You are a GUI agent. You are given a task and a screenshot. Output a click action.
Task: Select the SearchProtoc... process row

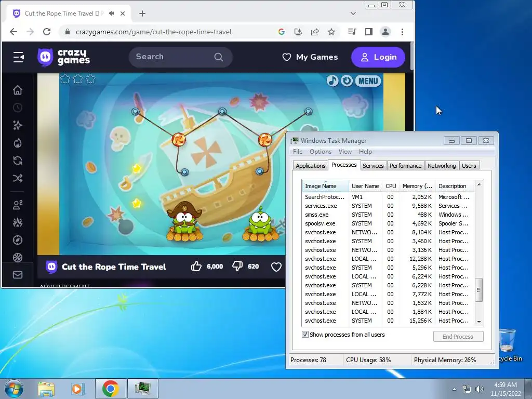[388, 197]
